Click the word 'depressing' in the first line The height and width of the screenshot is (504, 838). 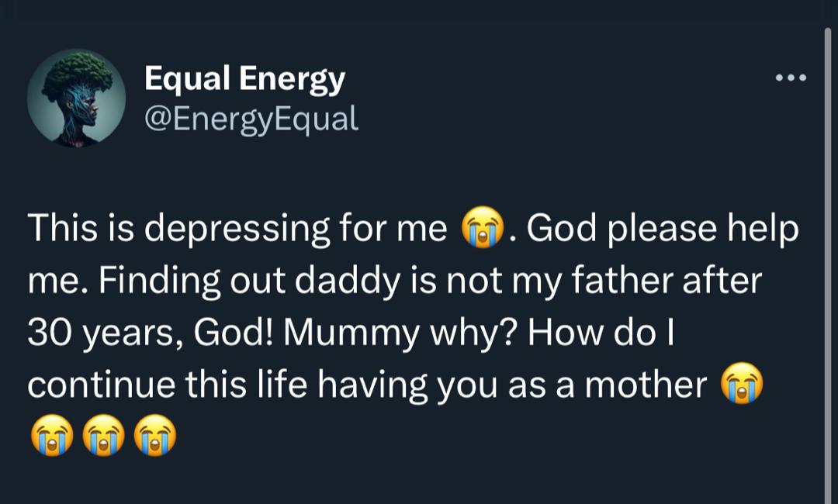coord(233,227)
